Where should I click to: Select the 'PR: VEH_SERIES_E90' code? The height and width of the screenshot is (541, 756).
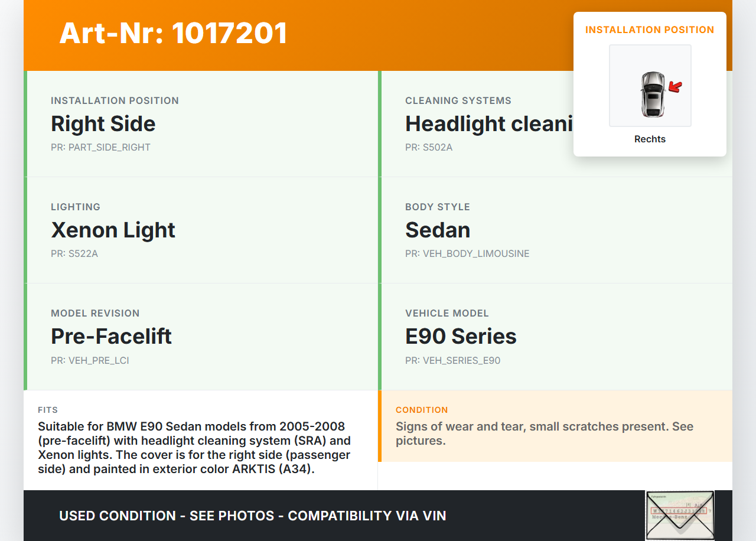point(452,360)
